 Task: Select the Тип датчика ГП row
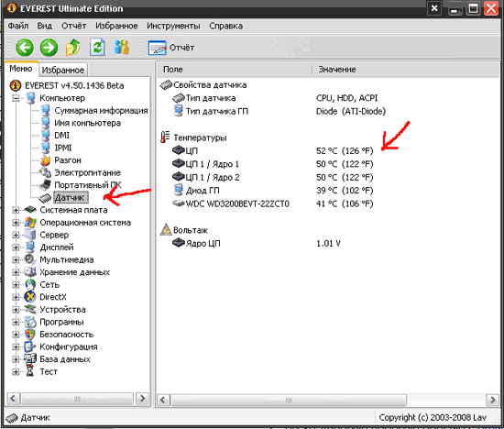211,111
